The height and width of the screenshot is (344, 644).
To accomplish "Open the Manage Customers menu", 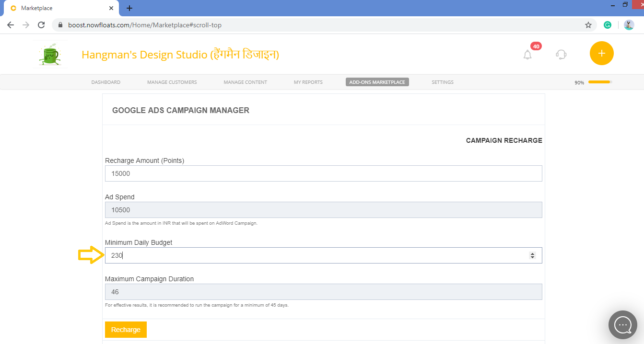I will [x=172, y=82].
